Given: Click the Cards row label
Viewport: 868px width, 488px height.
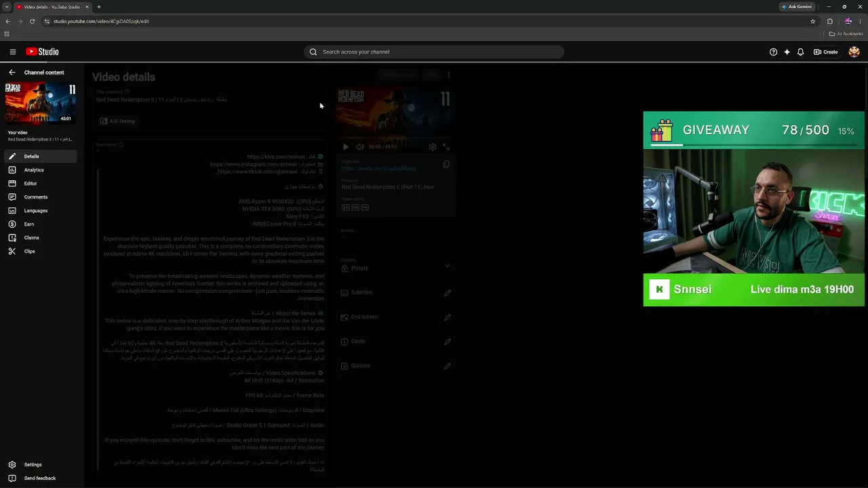Looking at the screenshot, I should coord(358,342).
